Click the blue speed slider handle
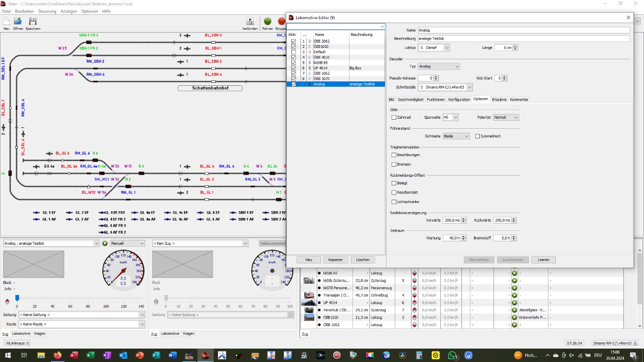644x362 pixels. (17, 298)
